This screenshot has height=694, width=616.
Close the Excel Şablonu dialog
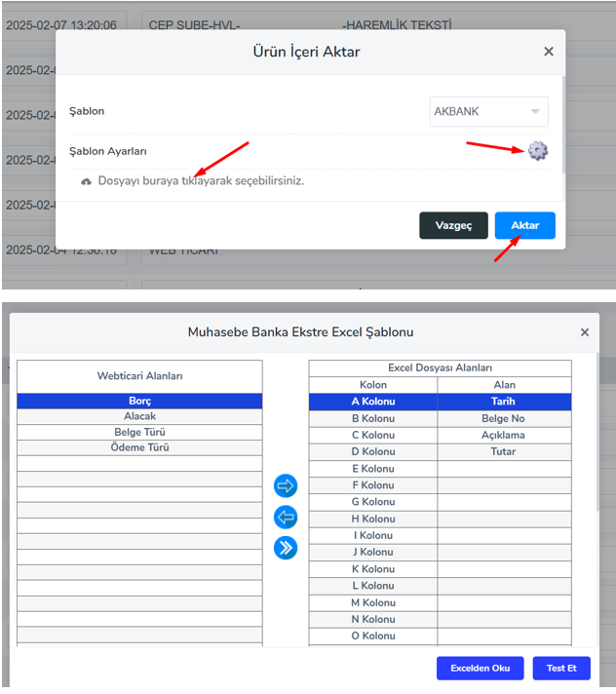585,332
